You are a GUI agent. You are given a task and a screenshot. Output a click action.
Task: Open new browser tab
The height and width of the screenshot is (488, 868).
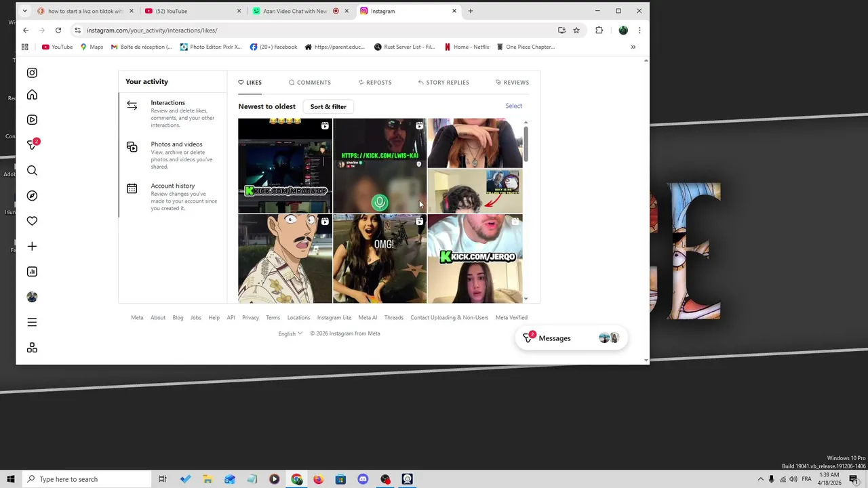(471, 11)
